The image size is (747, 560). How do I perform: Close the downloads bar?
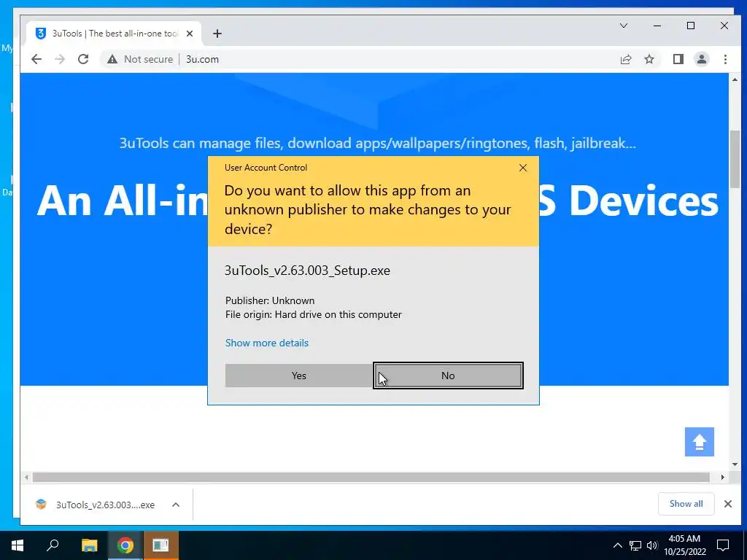coord(728,504)
